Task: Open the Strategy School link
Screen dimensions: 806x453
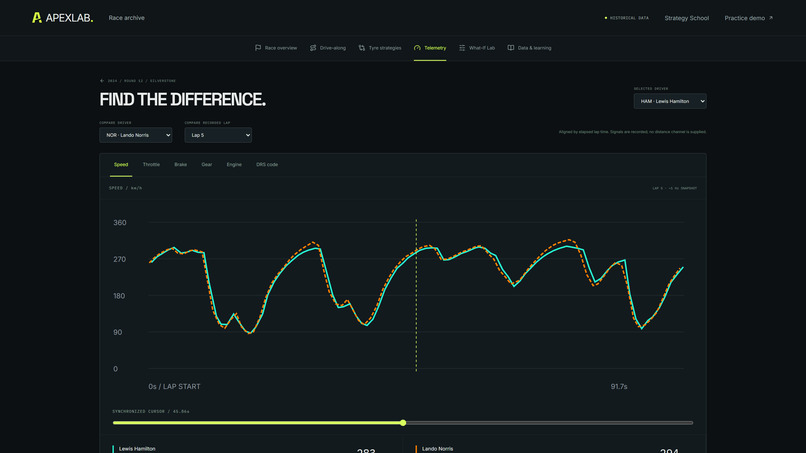Action: (686, 18)
